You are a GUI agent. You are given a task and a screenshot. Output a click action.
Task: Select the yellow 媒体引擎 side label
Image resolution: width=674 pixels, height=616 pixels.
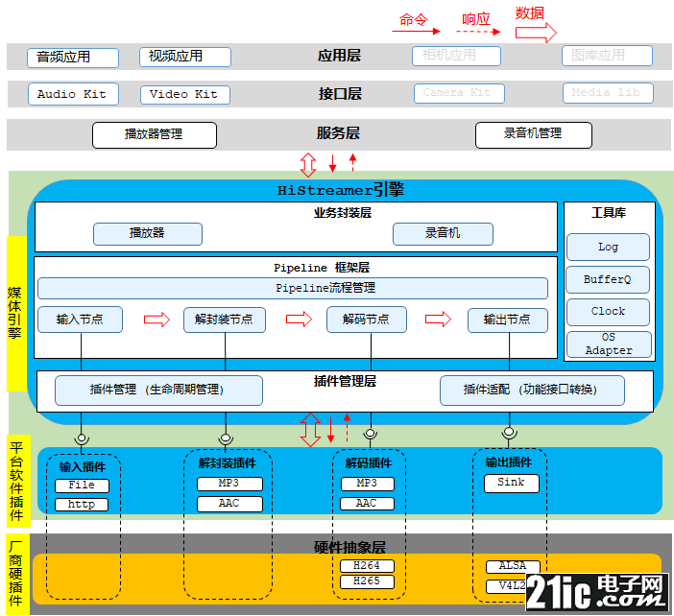coord(16,314)
